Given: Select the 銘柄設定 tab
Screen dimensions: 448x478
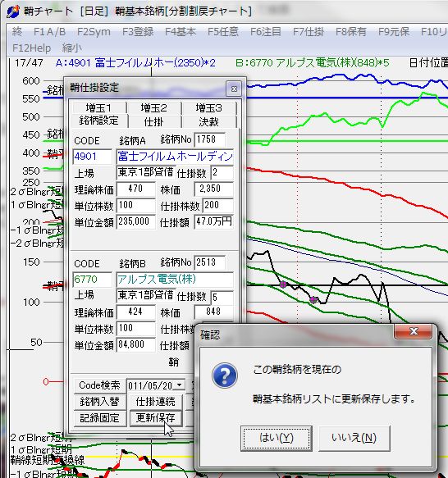Looking at the screenshot, I should point(98,121).
